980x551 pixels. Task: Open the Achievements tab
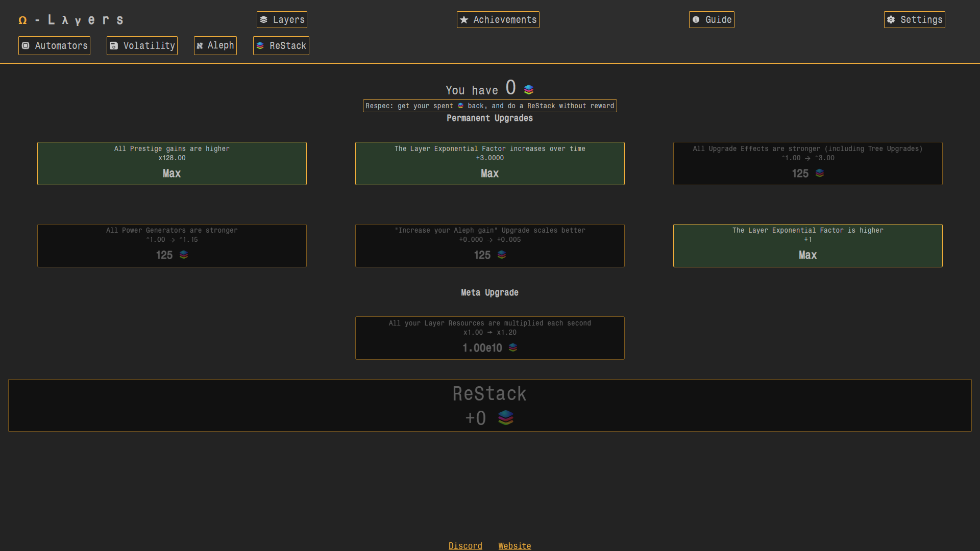498,20
